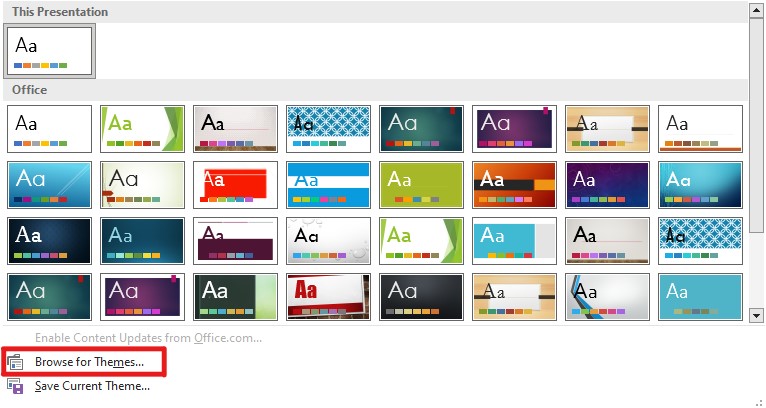The image size is (766, 408).
Task: Click the gallery resize grip dots
Action: point(759,403)
